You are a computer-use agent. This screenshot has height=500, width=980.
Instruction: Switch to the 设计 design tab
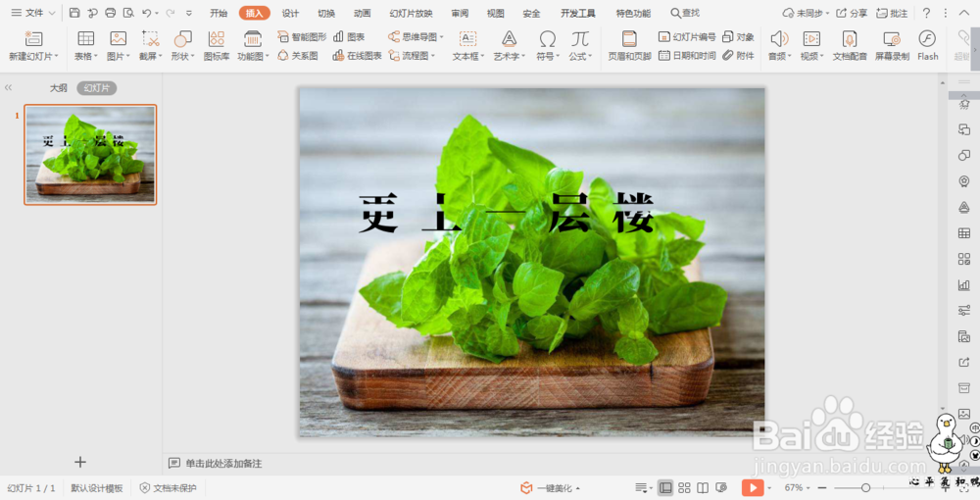(290, 13)
